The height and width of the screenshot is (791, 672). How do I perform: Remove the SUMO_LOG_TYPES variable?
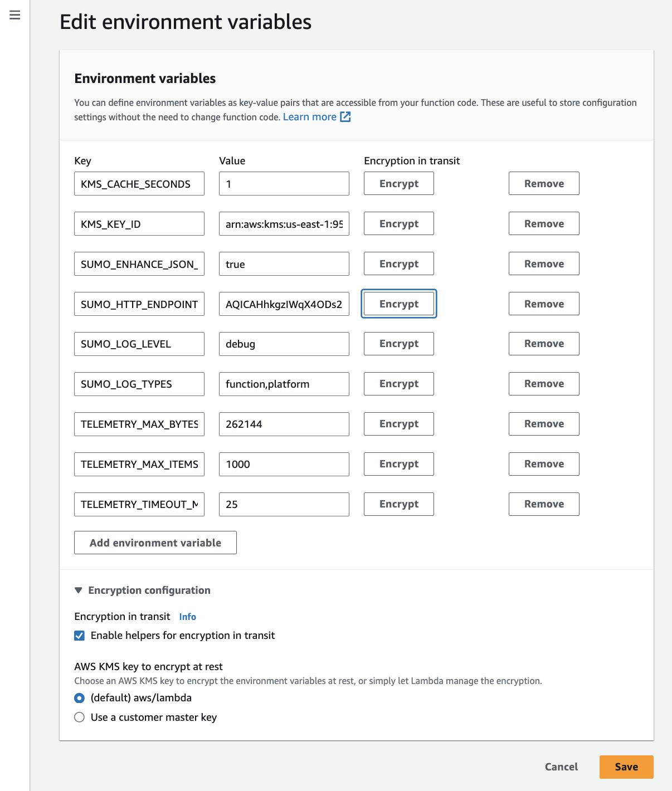543,383
